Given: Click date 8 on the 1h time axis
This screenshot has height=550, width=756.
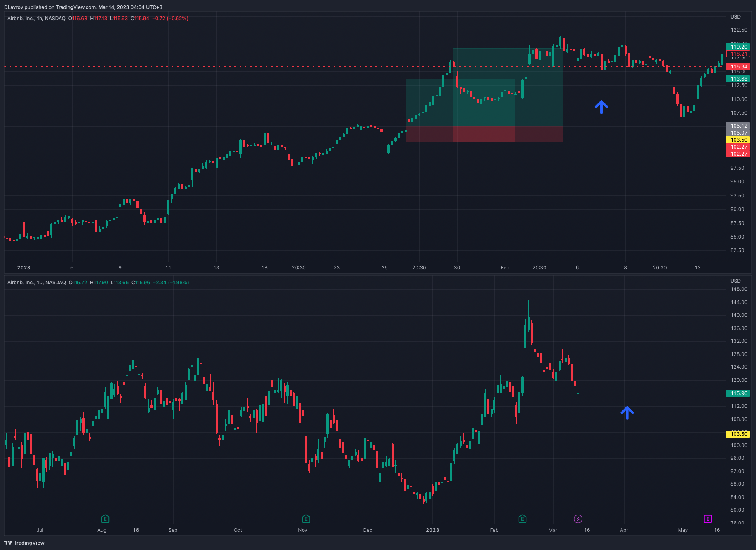Looking at the screenshot, I should [625, 268].
